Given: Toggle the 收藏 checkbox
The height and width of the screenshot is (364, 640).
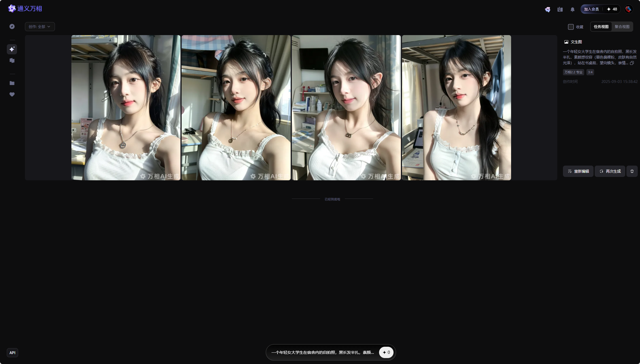Looking at the screenshot, I should click(571, 27).
